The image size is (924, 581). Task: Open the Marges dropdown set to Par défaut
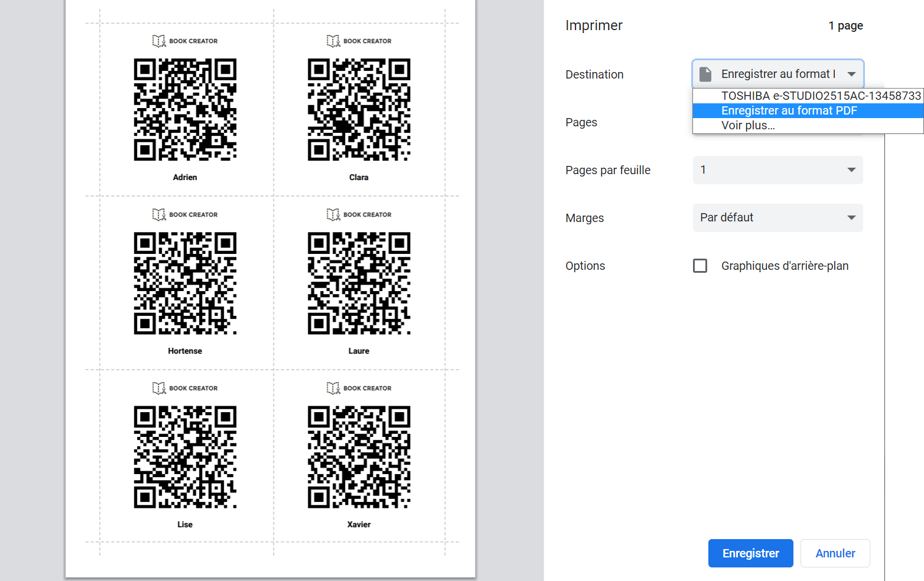(777, 218)
